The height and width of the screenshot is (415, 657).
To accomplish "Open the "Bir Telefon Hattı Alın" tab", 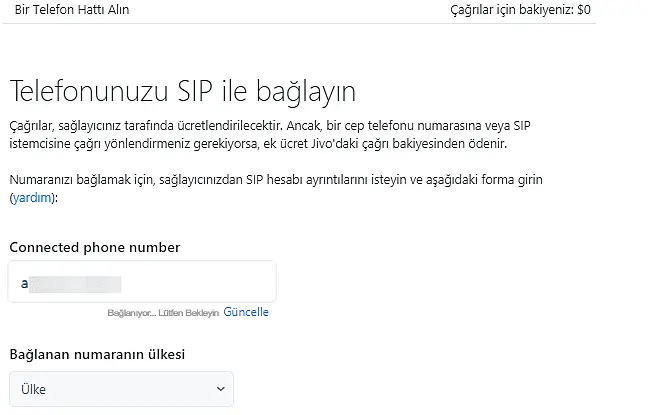I will click(x=72, y=10).
